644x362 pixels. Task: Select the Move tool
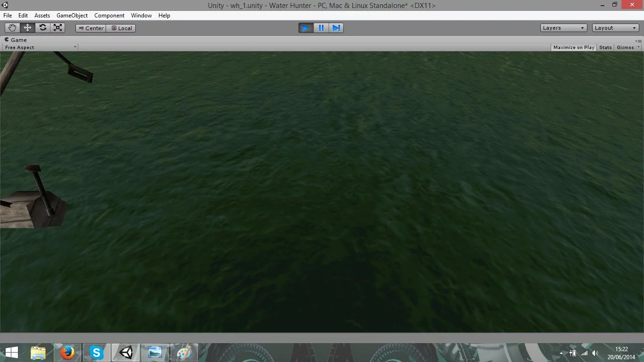click(x=27, y=28)
